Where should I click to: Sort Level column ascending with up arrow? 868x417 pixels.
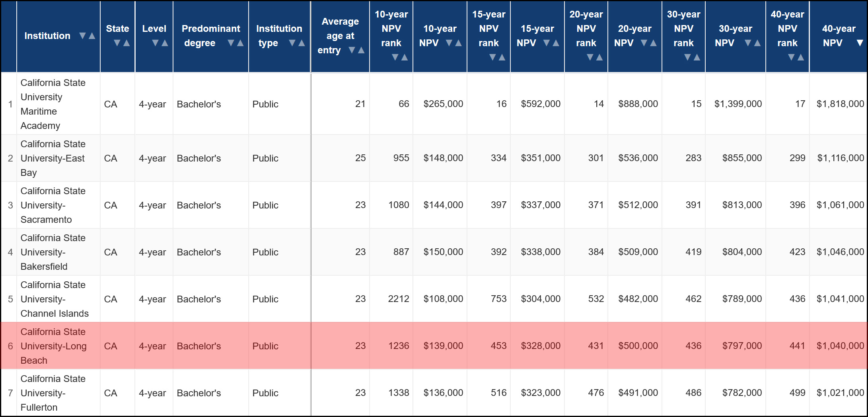[x=165, y=43]
